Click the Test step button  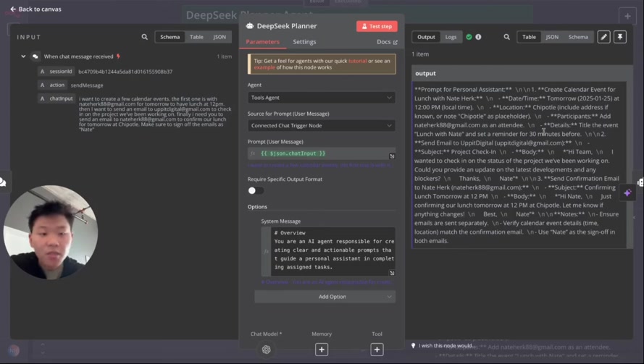coord(377,26)
